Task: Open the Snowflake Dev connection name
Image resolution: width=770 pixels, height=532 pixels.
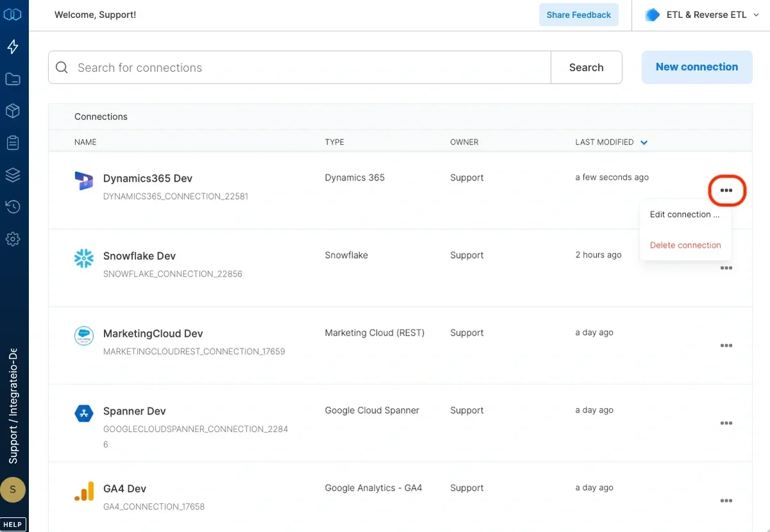Action: pos(139,256)
